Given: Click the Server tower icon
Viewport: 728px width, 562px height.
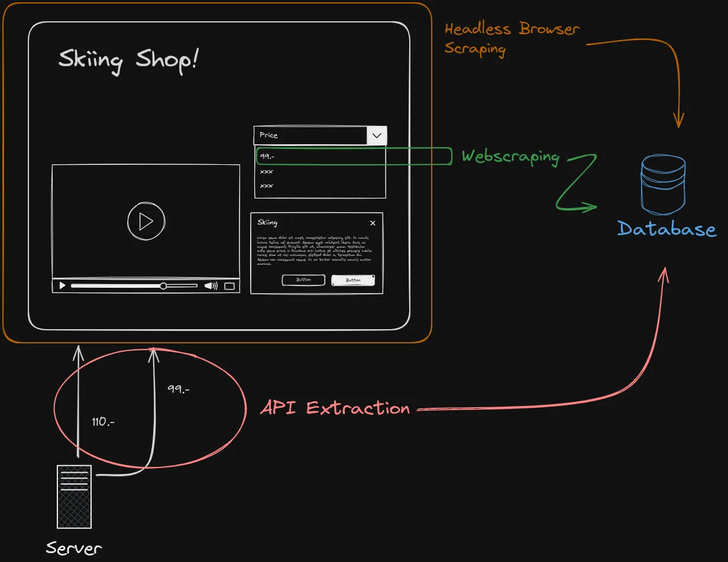Looking at the screenshot, I should click(73, 497).
